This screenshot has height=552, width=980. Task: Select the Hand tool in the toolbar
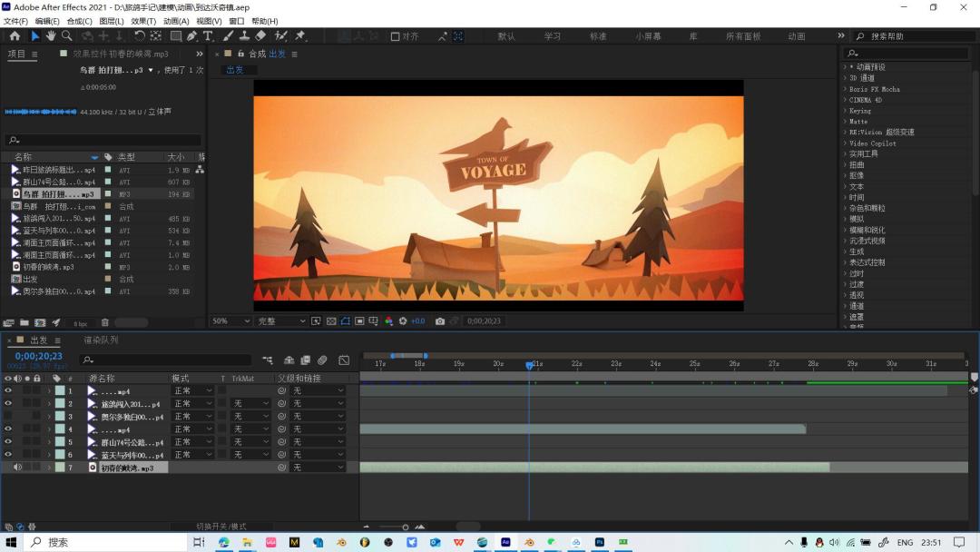pos(51,36)
